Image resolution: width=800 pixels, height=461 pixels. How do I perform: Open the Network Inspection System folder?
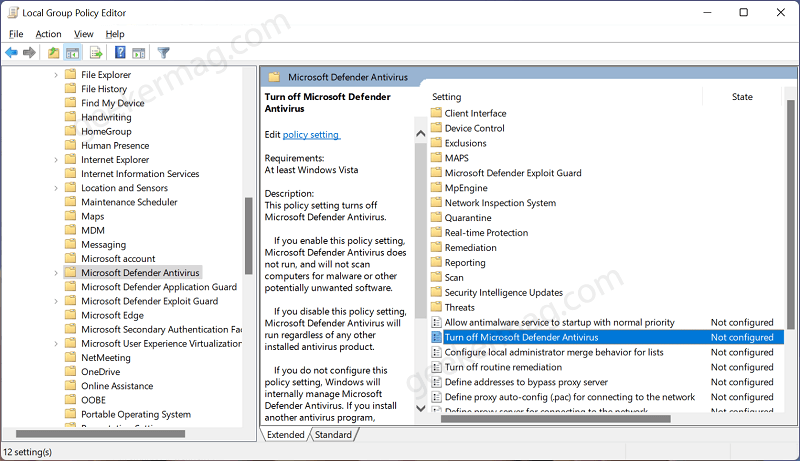click(x=500, y=202)
